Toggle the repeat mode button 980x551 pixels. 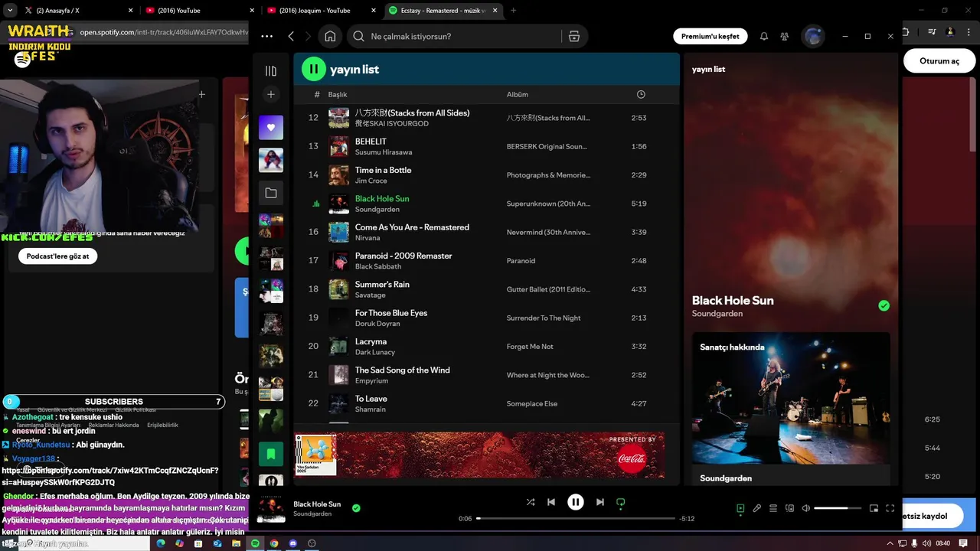[621, 502]
